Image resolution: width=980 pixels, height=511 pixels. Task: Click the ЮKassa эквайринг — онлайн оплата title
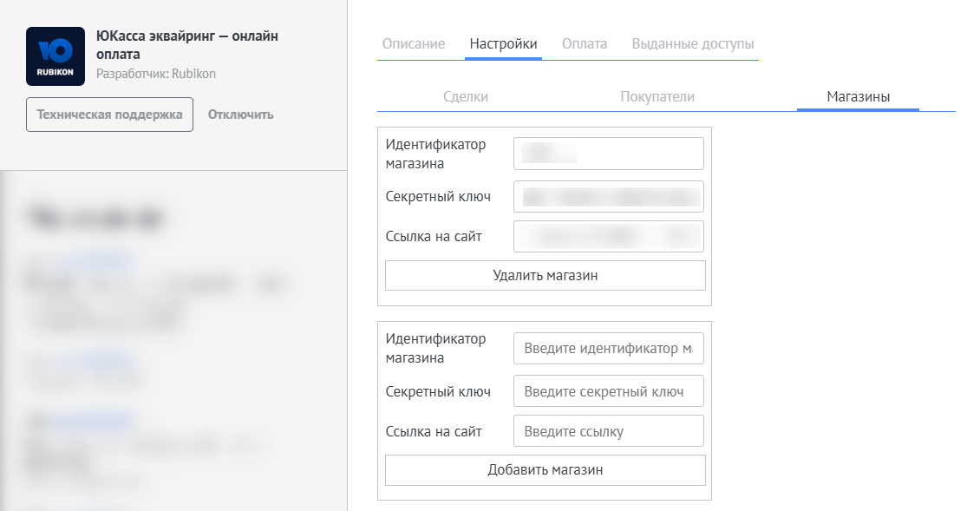186,45
